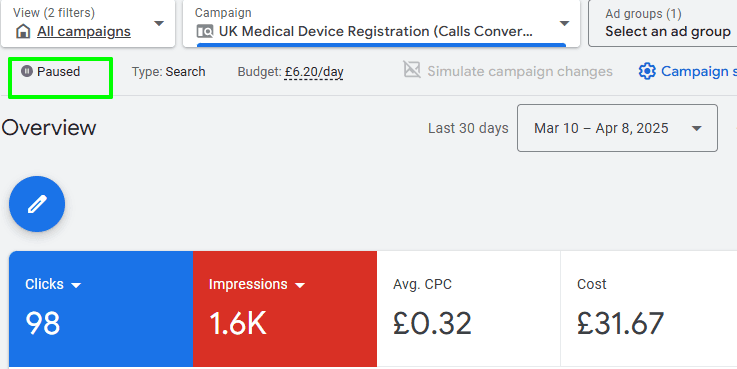Screen dimensions: 737x369
Task: Select the Ad groups selector box
Action: 663,23
